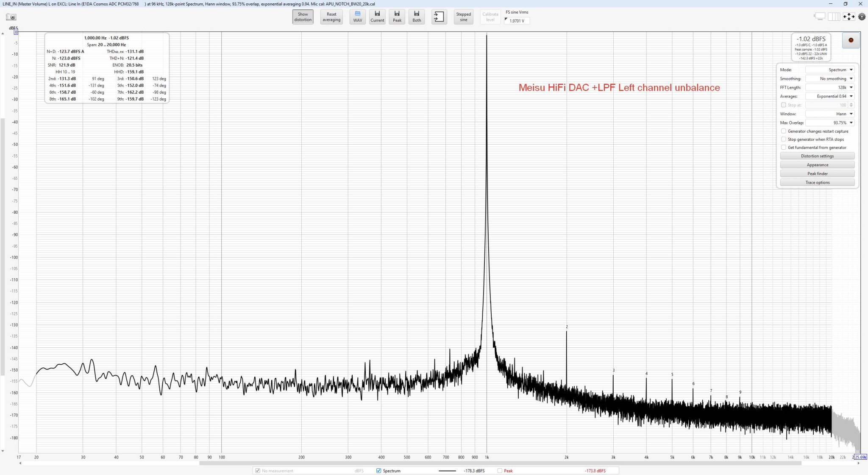Open the Max Overlap dropdown showing 93.75%

(x=830, y=123)
